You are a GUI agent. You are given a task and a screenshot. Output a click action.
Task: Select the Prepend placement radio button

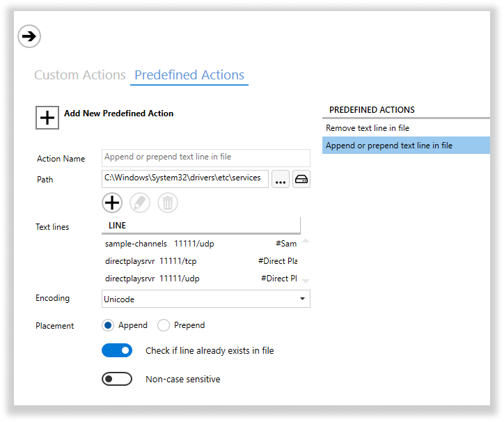pyautogui.click(x=164, y=325)
